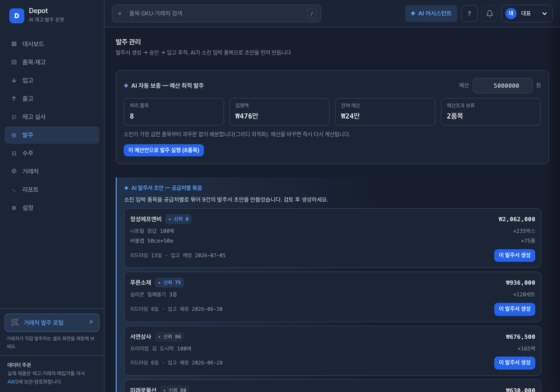The height and width of the screenshot is (392, 560).
Task: Click the 입고 down-arrow icon
Action: [14, 80]
